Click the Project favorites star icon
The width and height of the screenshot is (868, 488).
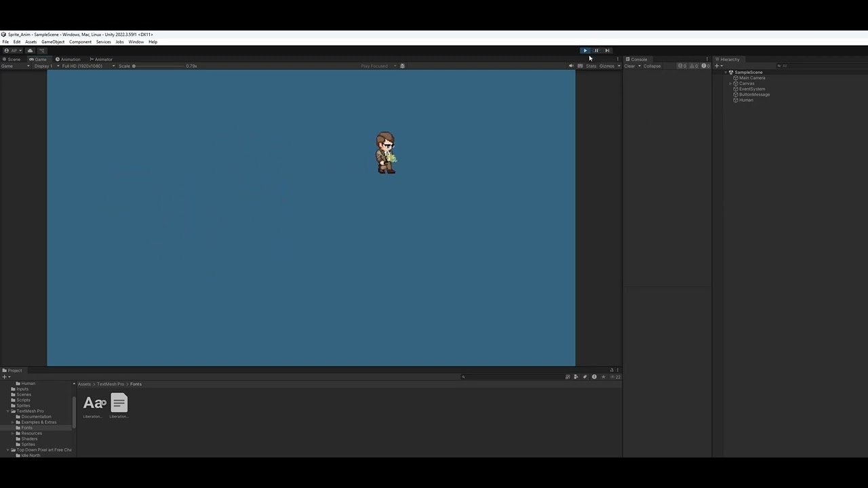(603, 377)
